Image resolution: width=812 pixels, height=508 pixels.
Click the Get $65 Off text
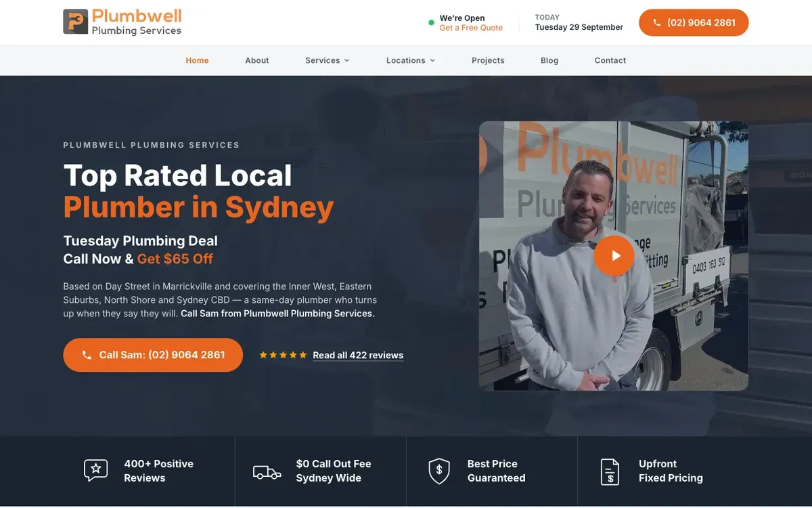175,259
